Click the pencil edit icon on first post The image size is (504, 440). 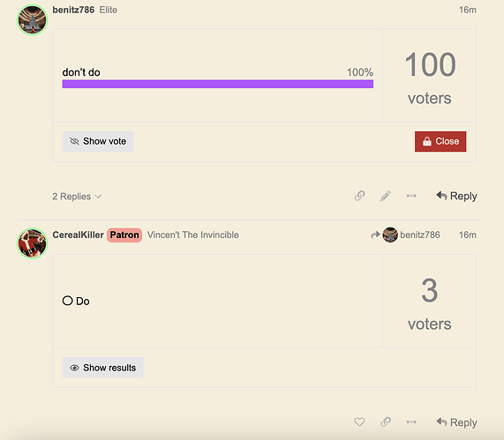[x=386, y=196]
